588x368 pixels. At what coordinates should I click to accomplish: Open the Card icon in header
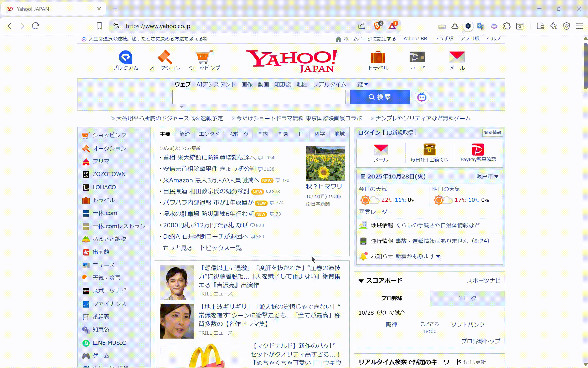click(x=417, y=57)
